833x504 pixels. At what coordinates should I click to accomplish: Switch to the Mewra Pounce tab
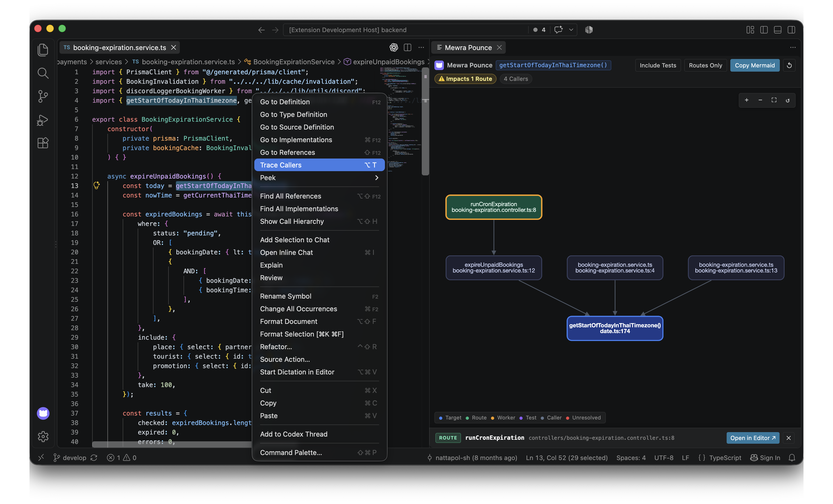tap(468, 48)
